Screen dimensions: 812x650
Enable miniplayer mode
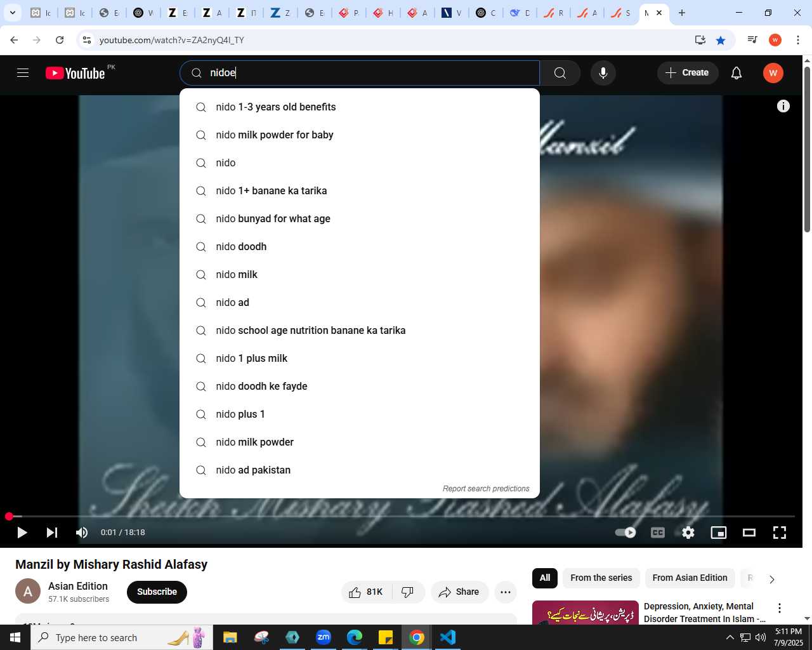[719, 533]
